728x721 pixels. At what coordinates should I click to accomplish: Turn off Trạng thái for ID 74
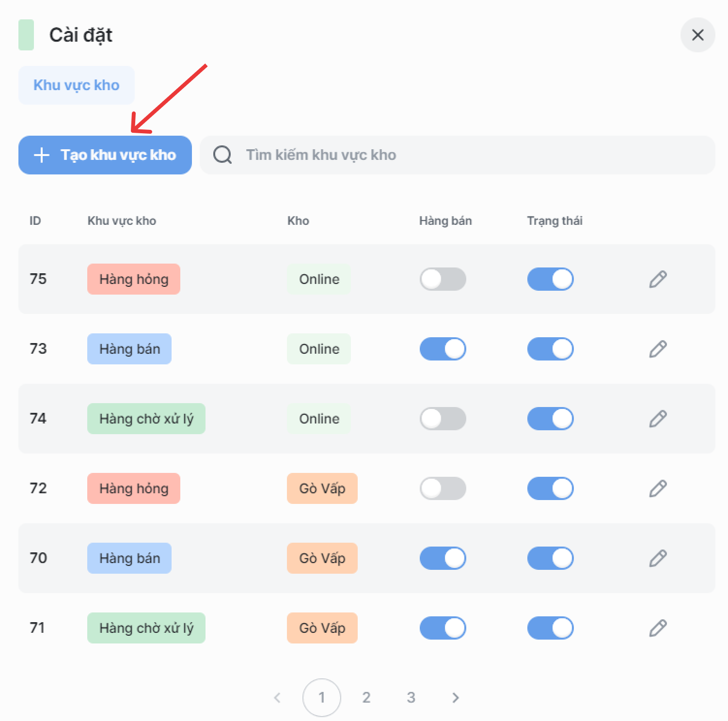(550, 419)
